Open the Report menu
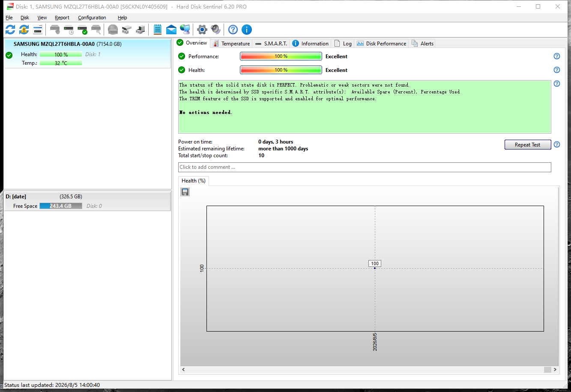571x392 pixels. [x=62, y=18]
